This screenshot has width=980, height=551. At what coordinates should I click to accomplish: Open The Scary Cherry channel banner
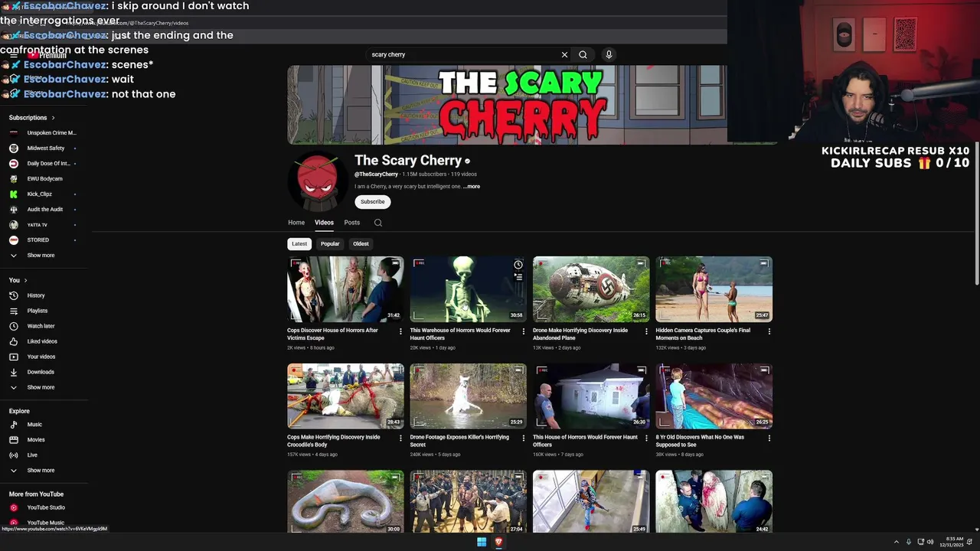[507, 105]
